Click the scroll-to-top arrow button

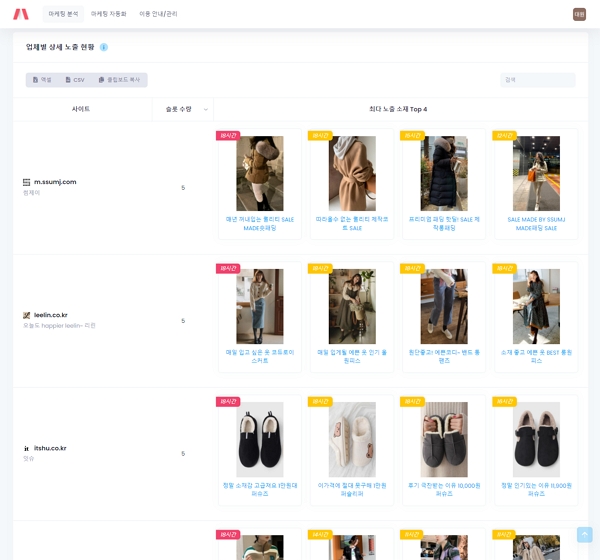(x=584, y=535)
